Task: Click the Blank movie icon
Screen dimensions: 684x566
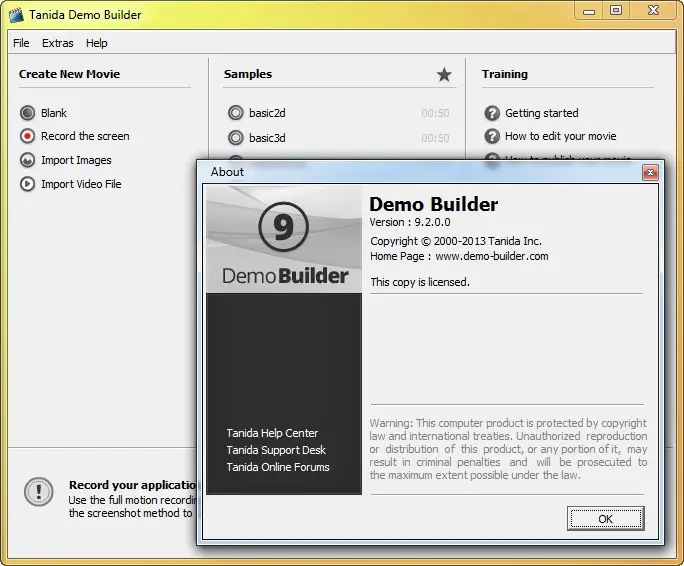Action: pyautogui.click(x=27, y=113)
